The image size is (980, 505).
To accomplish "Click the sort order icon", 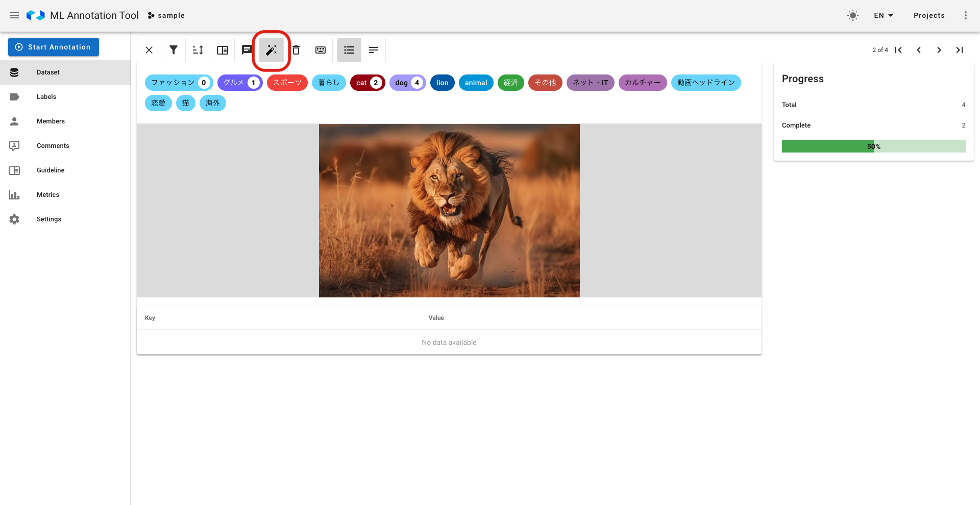I will [x=198, y=50].
